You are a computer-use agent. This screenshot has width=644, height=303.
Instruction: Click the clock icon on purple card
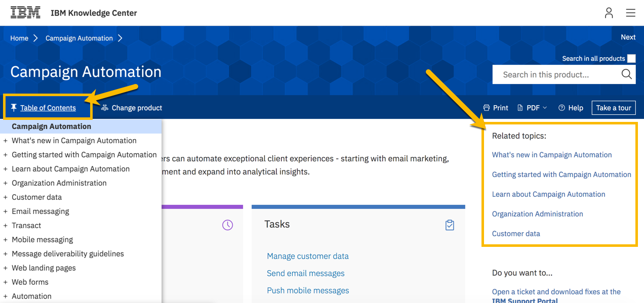pyautogui.click(x=228, y=225)
